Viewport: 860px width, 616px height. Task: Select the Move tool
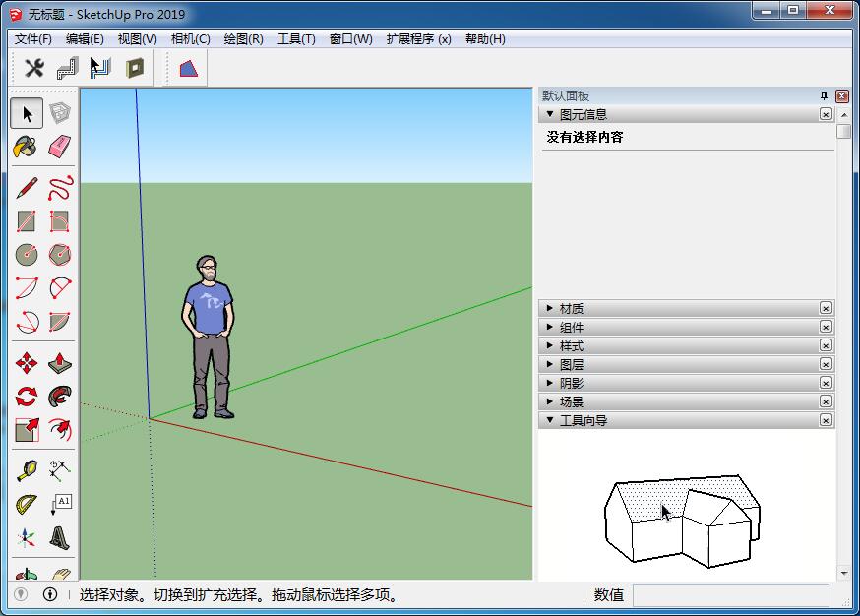(x=27, y=363)
